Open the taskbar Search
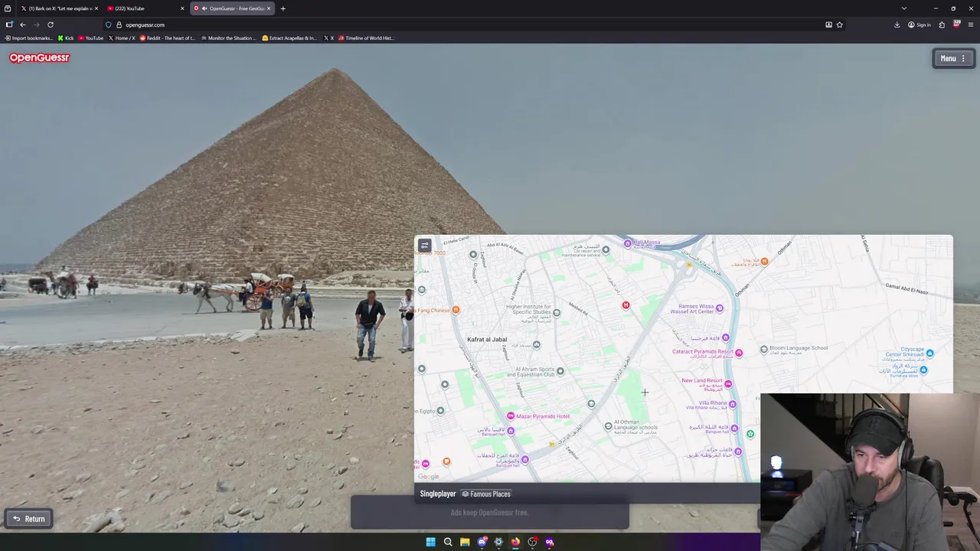This screenshot has height=551, width=980. point(448,542)
